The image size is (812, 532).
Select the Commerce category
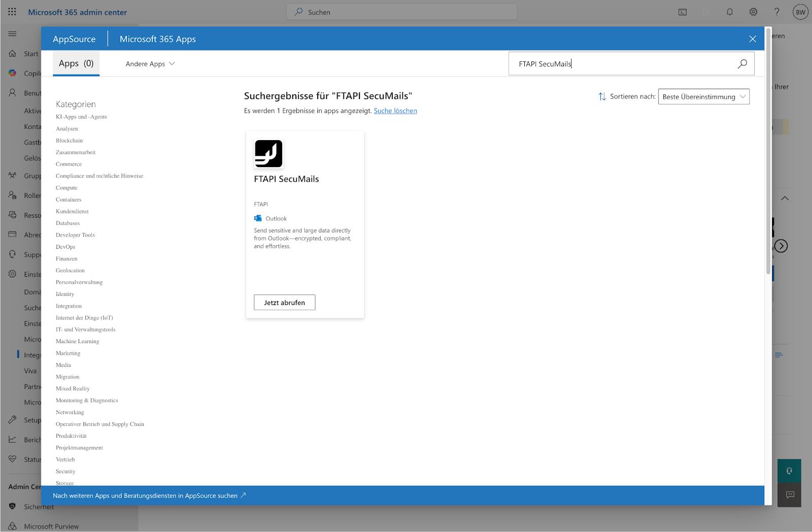[69, 164]
